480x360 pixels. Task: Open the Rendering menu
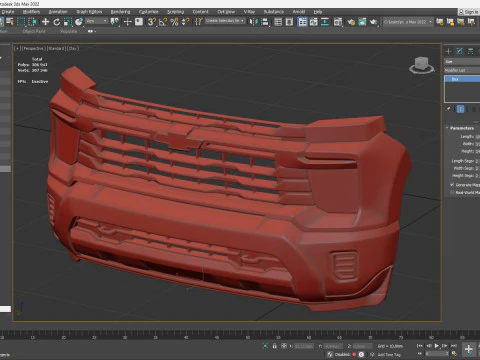(120, 12)
